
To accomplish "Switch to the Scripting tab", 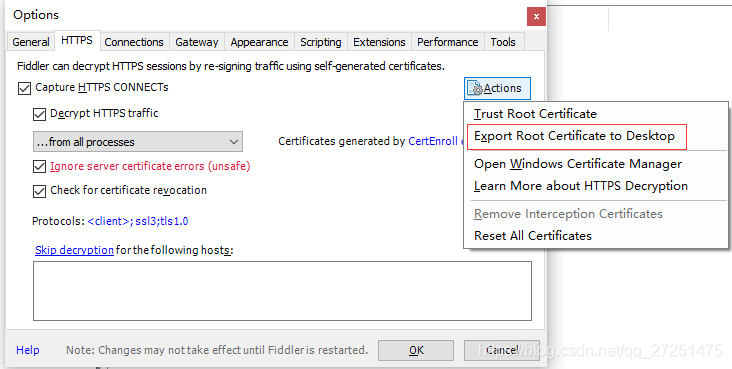I will click(321, 42).
